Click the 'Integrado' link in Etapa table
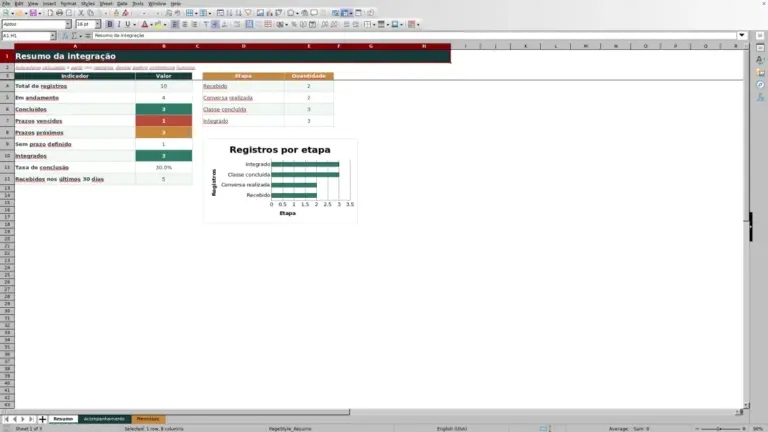The height and width of the screenshot is (432, 768). (216, 121)
